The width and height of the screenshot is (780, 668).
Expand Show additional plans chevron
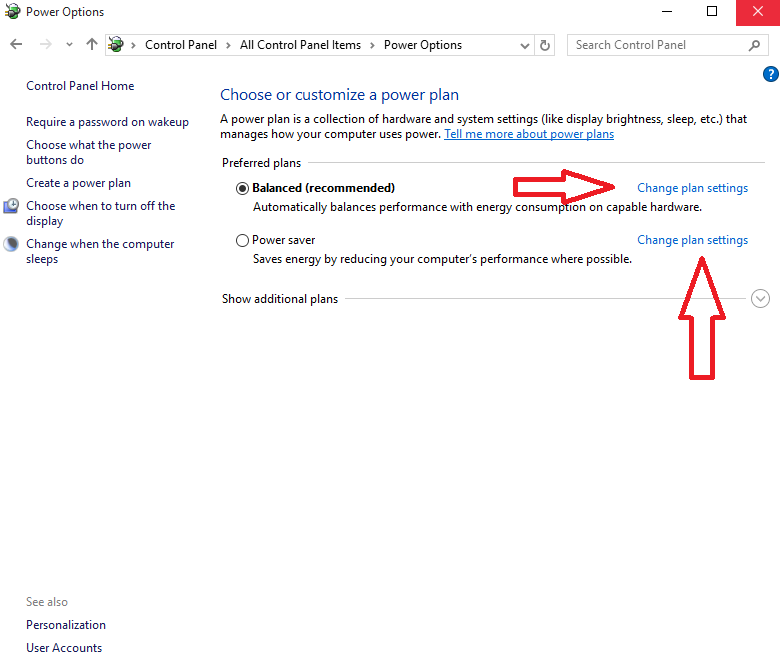(x=760, y=298)
